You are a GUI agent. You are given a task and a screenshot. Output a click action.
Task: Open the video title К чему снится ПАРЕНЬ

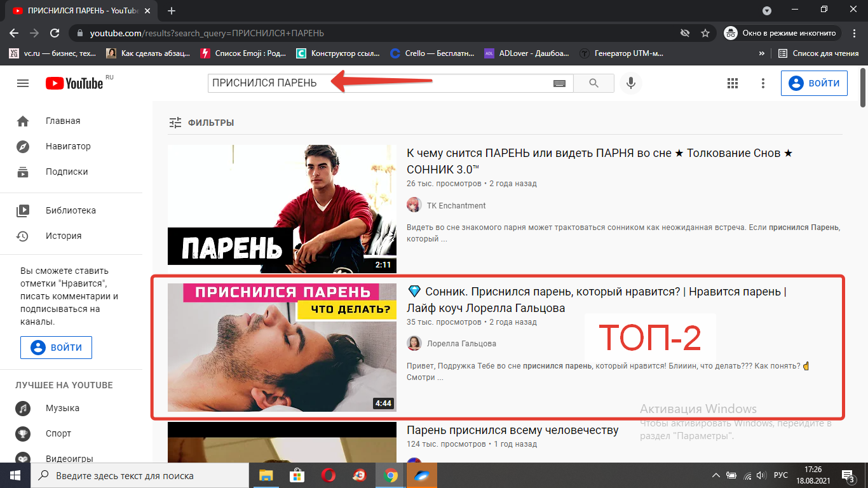coord(600,161)
